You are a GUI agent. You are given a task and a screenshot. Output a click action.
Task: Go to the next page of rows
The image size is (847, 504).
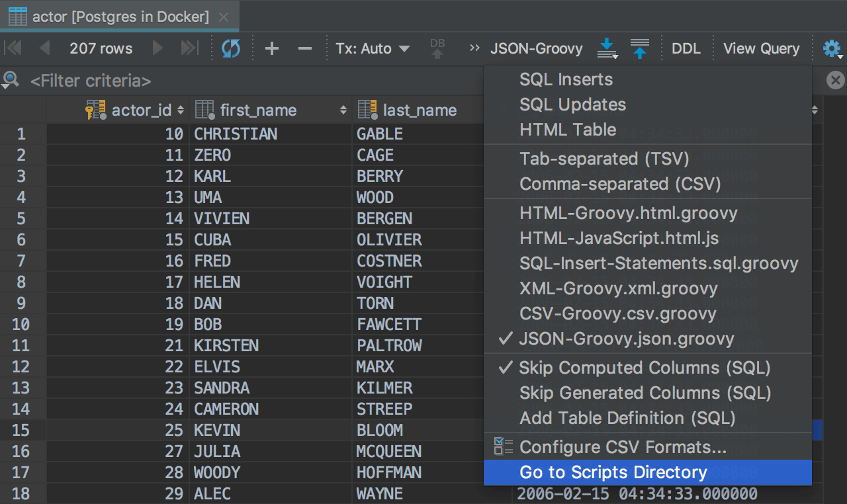click(x=157, y=48)
